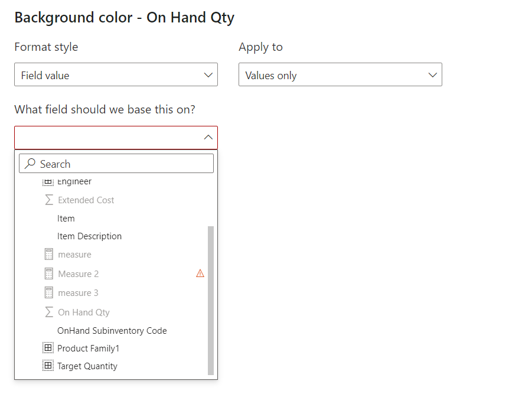The height and width of the screenshot is (420, 509).
Task: Click the Engineer table icon
Action: [x=48, y=182]
